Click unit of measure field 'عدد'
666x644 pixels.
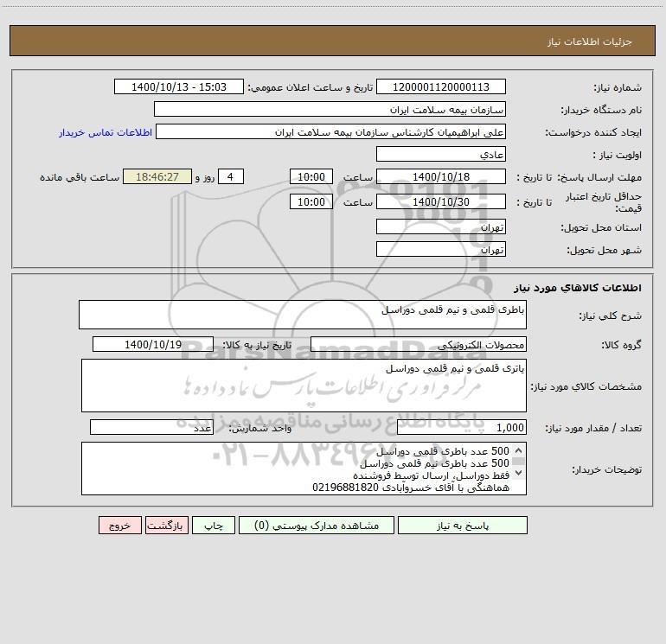tap(151, 428)
